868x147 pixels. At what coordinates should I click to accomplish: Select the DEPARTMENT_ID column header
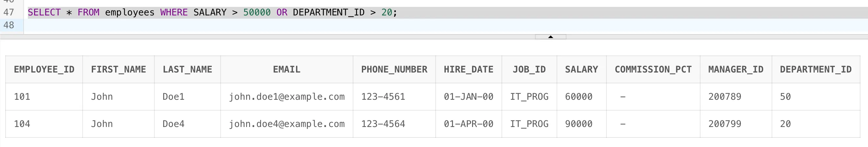pyautogui.click(x=816, y=70)
